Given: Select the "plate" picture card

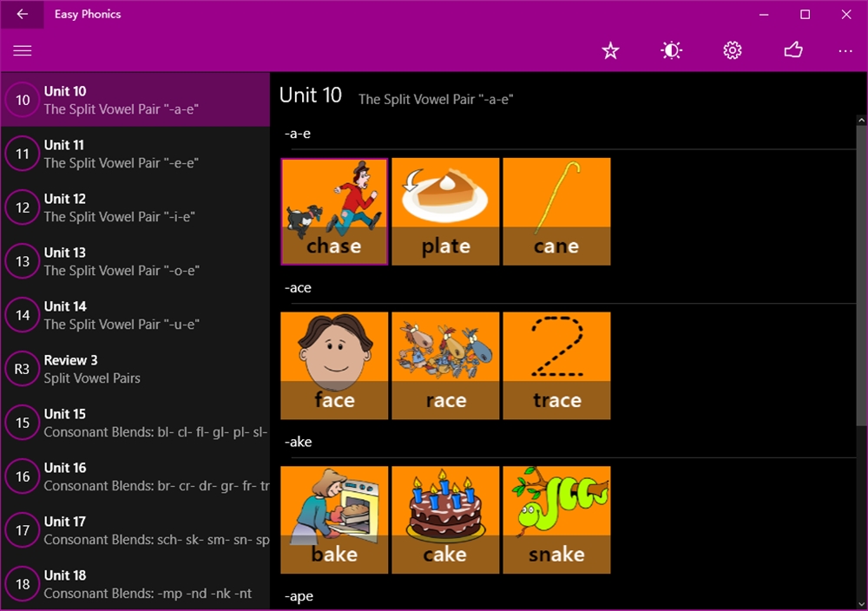Looking at the screenshot, I should click(x=445, y=212).
